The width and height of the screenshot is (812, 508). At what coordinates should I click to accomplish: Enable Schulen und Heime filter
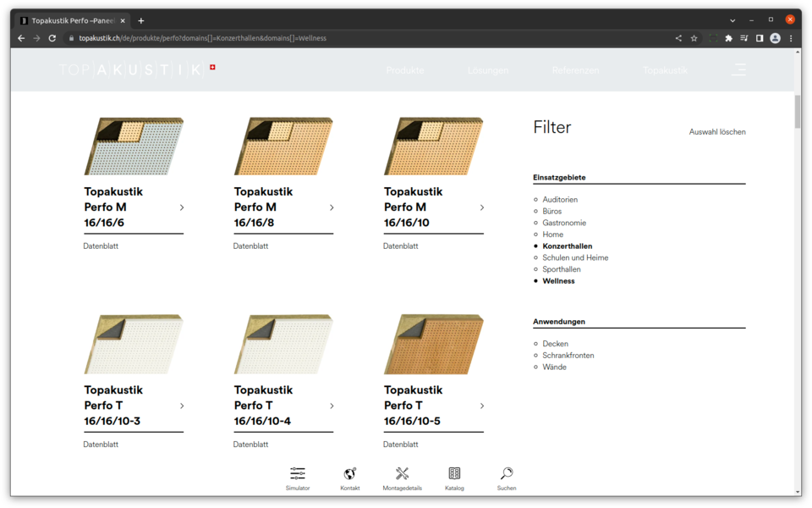point(575,257)
